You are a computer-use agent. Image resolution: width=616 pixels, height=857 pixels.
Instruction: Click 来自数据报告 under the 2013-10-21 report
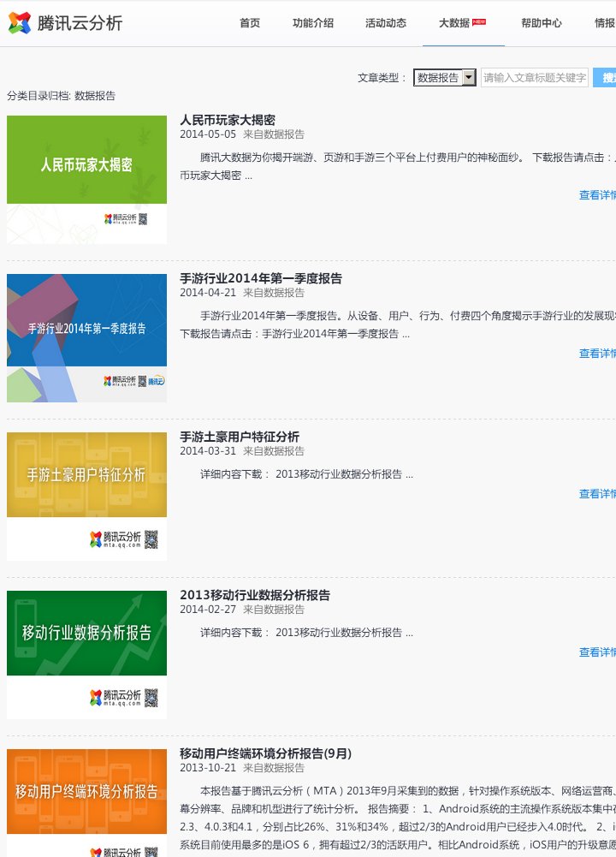(274, 769)
